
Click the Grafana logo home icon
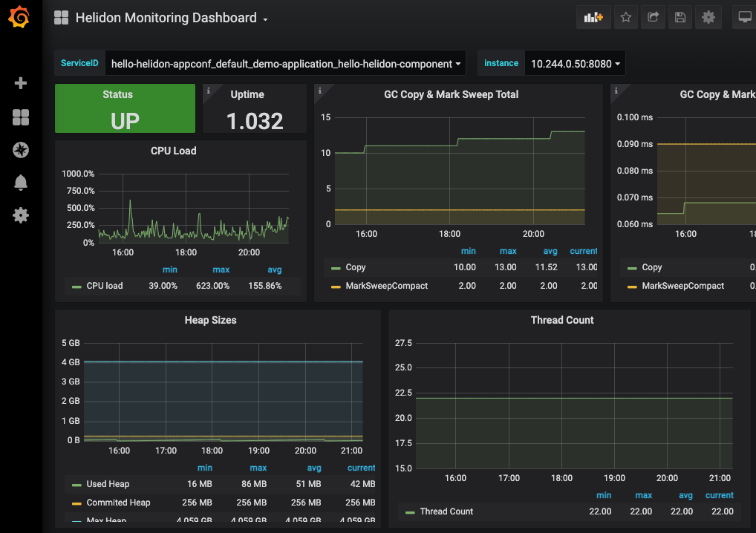[x=19, y=17]
